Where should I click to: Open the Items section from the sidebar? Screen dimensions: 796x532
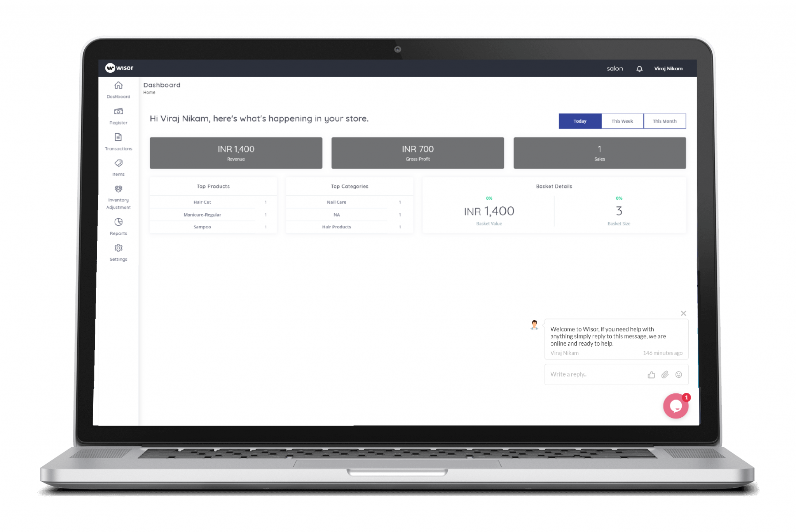tap(118, 165)
